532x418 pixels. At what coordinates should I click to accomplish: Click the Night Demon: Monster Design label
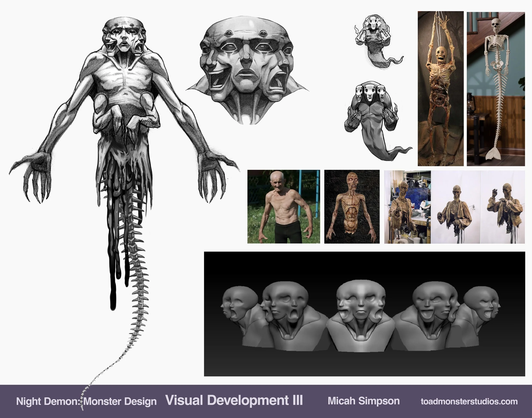(x=86, y=402)
